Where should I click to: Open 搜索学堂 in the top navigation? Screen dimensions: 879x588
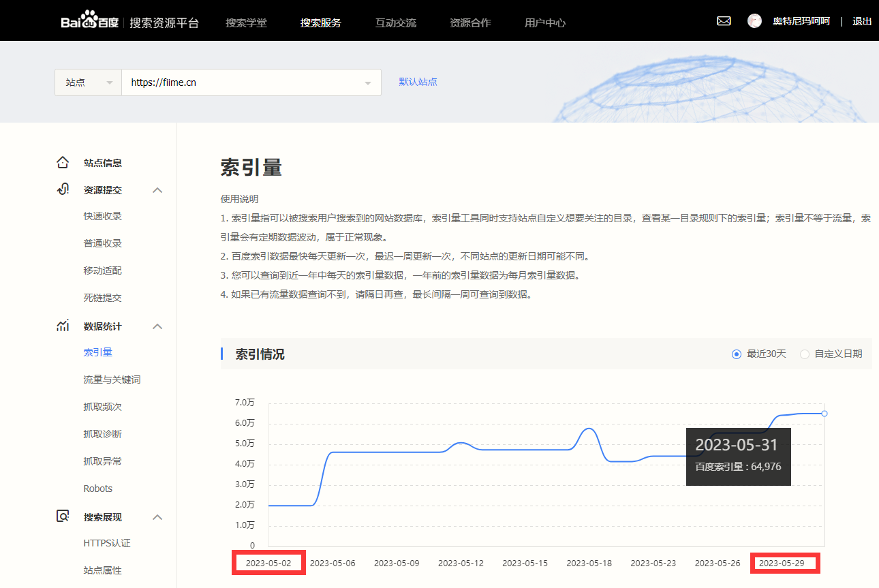tap(246, 22)
